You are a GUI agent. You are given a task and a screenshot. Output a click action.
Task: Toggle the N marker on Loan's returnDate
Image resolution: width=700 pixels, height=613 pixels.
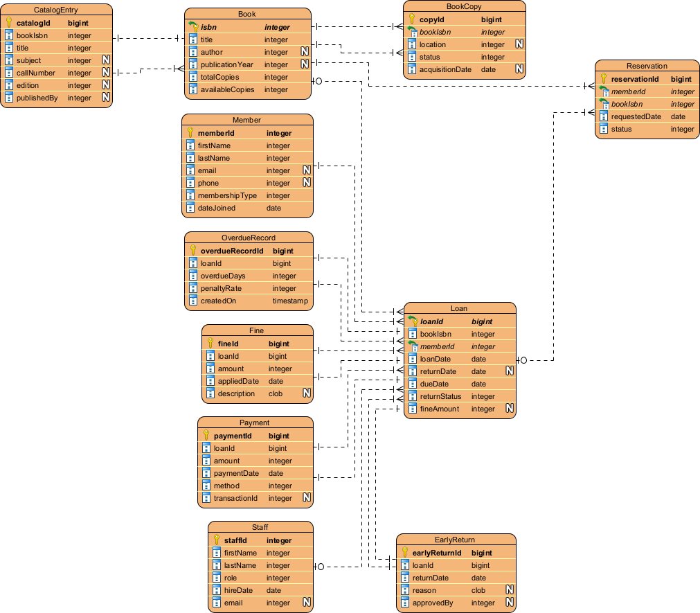[x=509, y=371]
